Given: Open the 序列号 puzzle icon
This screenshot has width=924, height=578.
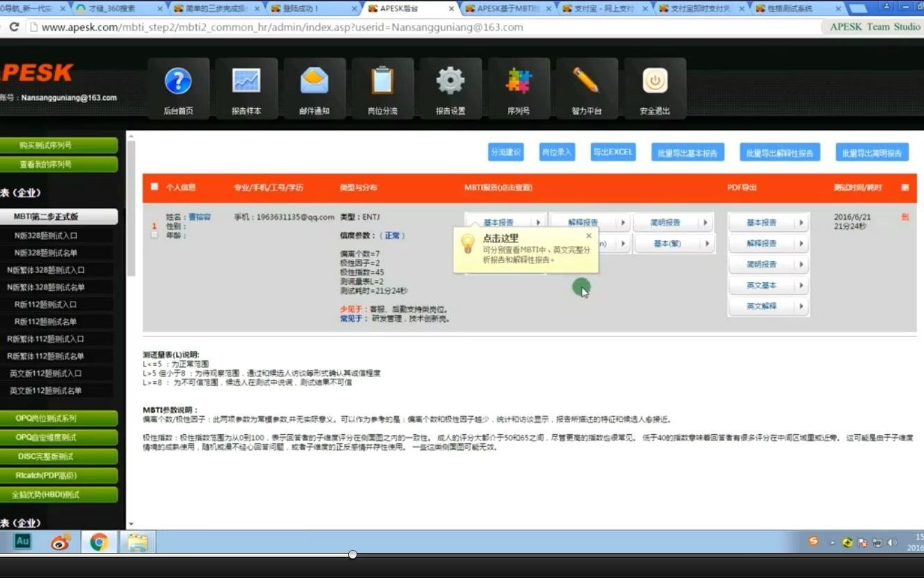Looking at the screenshot, I should 519,81.
